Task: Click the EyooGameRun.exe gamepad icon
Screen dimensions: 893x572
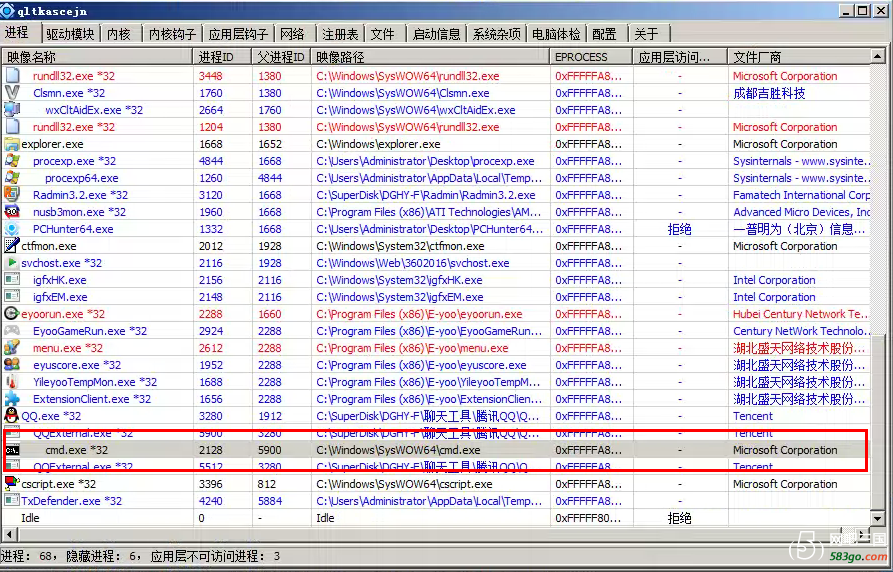Action: tap(12, 331)
